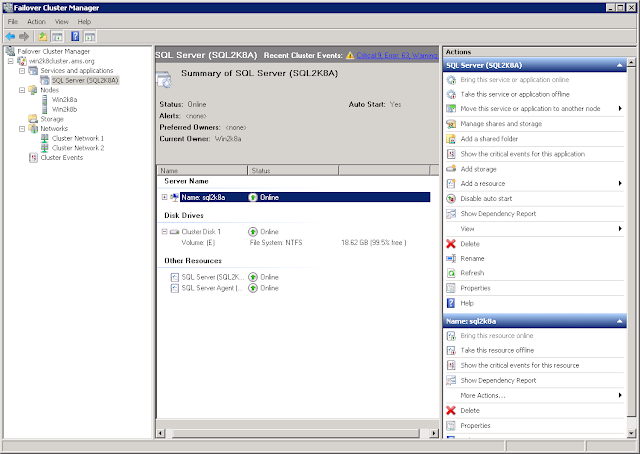Screen dimensions: 640x454
Task: Go forward with the right arrow toolbar icon
Action: point(24,37)
